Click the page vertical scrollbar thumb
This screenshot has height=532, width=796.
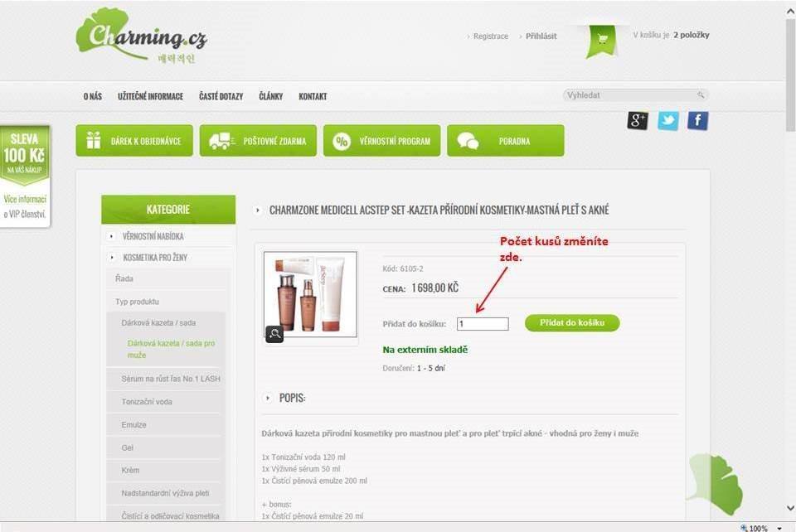click(x=790, y=76)
